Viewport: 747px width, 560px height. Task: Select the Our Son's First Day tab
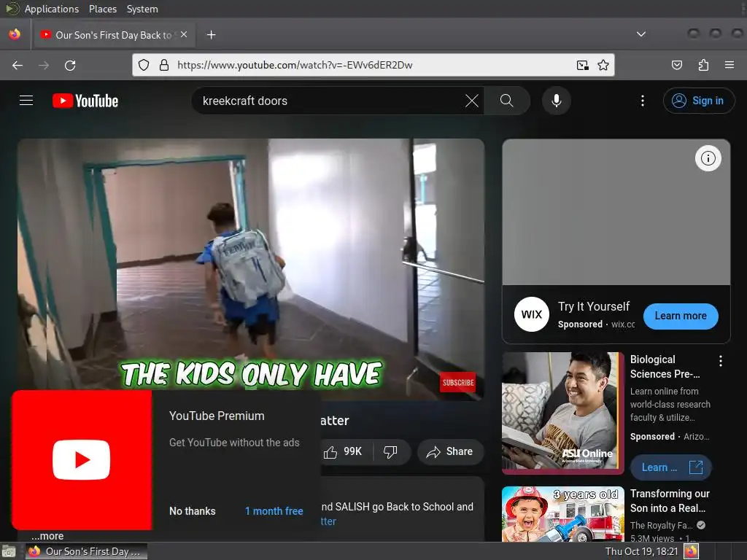point(113,35)
